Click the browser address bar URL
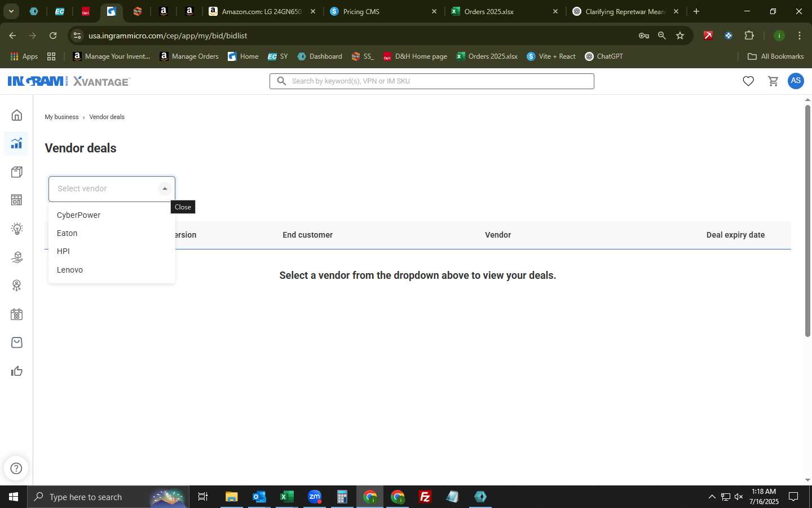The image size is (812, 508). (167, 36)
